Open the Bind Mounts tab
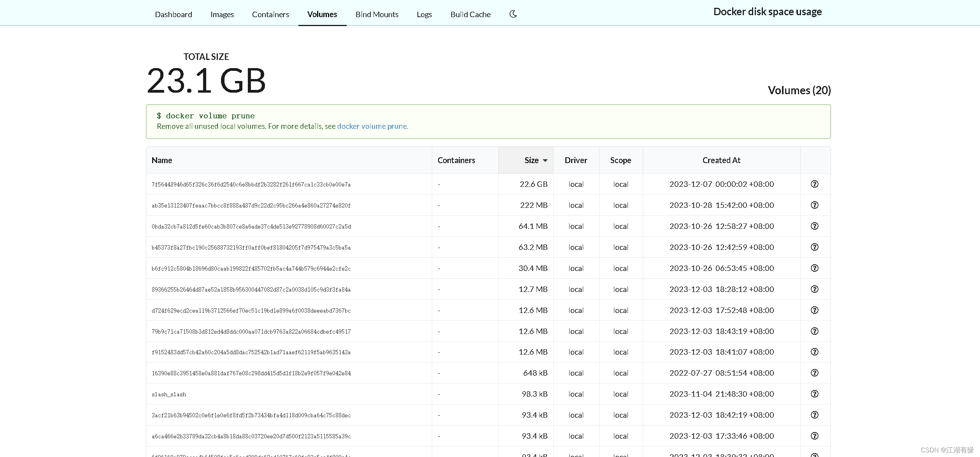 [x=377, y=14]
